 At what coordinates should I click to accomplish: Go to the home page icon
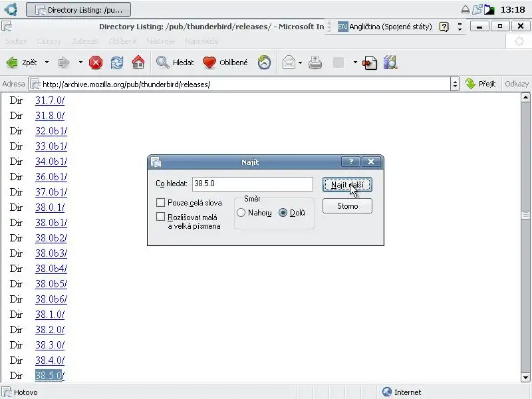[x=138, y=63]
